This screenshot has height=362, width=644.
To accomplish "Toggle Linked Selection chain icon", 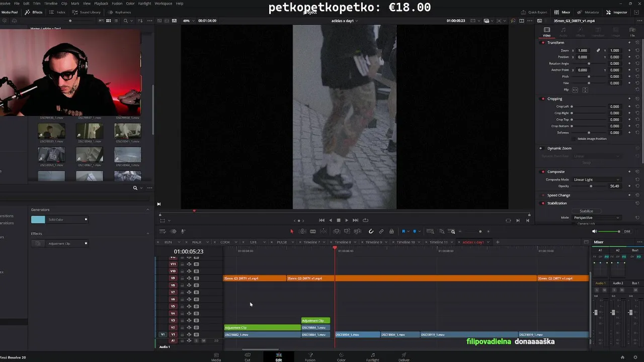I will coord(381,231).
